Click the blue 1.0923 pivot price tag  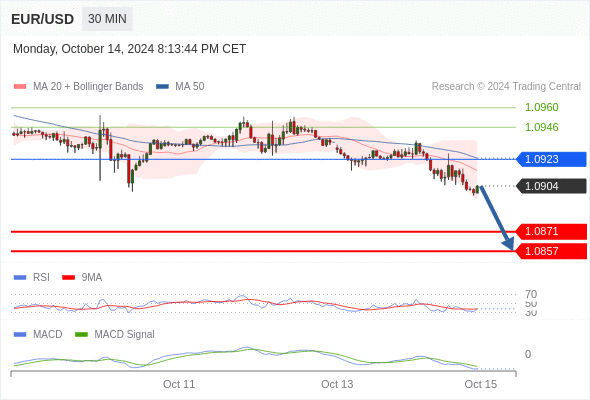(551, 159)
